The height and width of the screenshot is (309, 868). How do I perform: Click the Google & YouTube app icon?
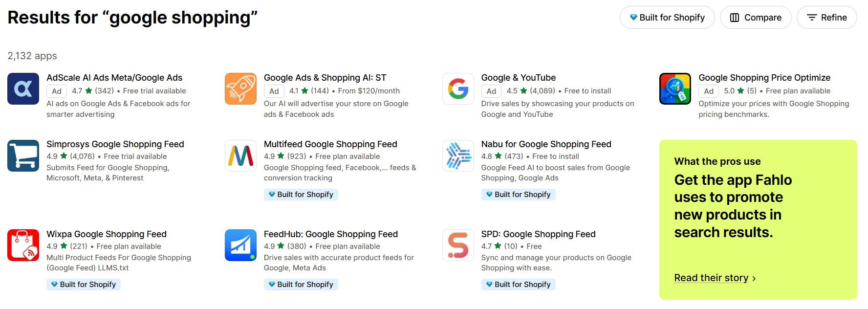458,88
